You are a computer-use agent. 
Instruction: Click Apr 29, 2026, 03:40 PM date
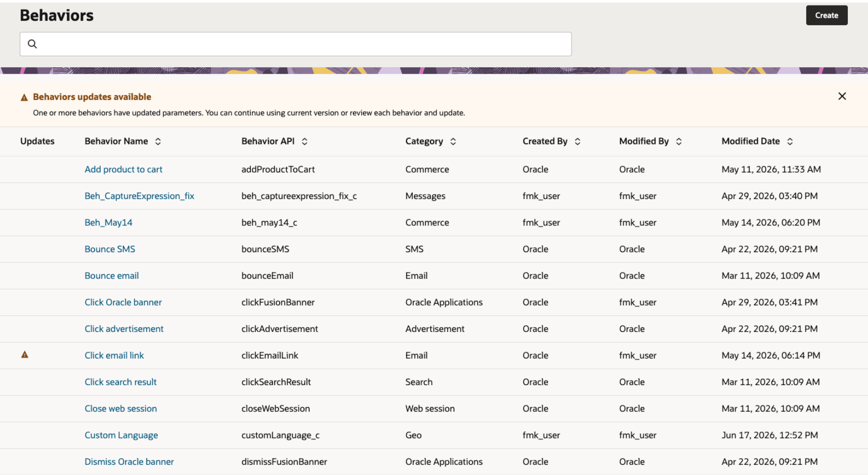(x=770, y=196)
